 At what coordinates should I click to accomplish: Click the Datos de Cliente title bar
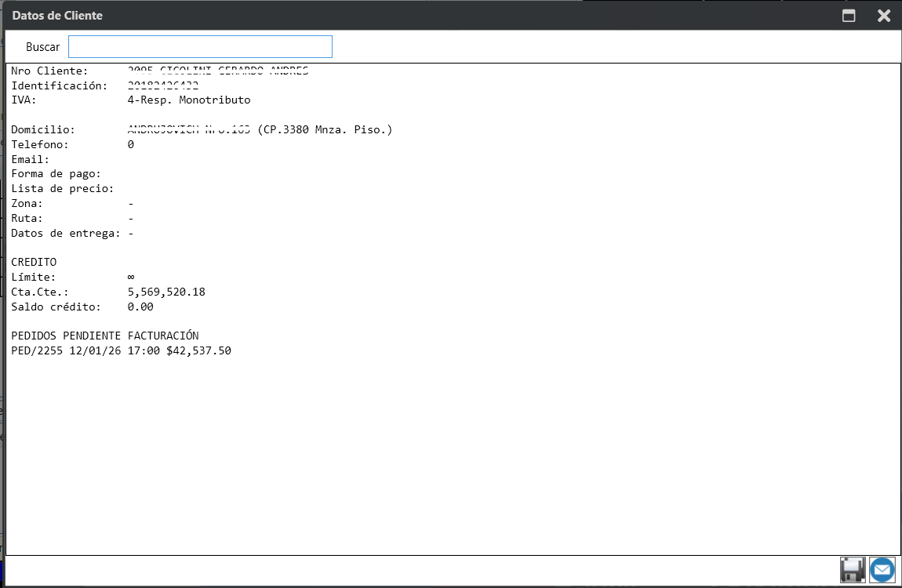(392, 16)
